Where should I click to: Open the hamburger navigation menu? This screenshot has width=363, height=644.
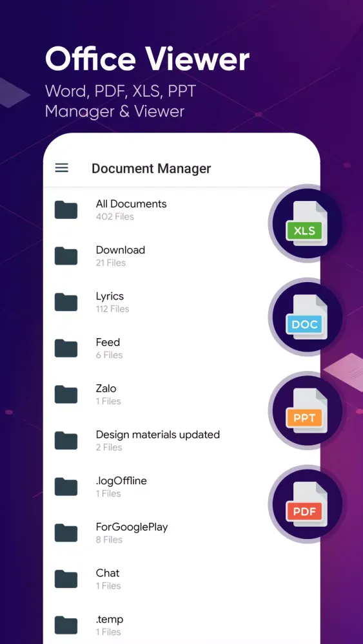62,168
